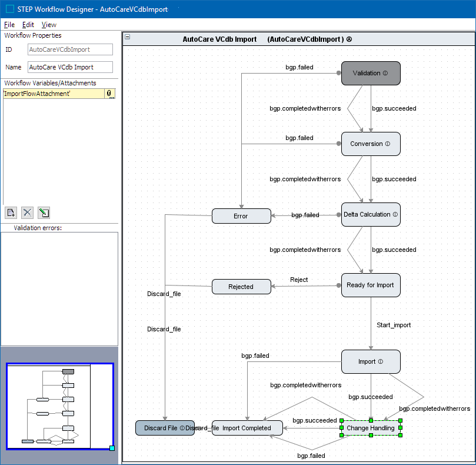Select the Delta Calculation state node
Screen dimensions: 476x465
click(371, 214)
